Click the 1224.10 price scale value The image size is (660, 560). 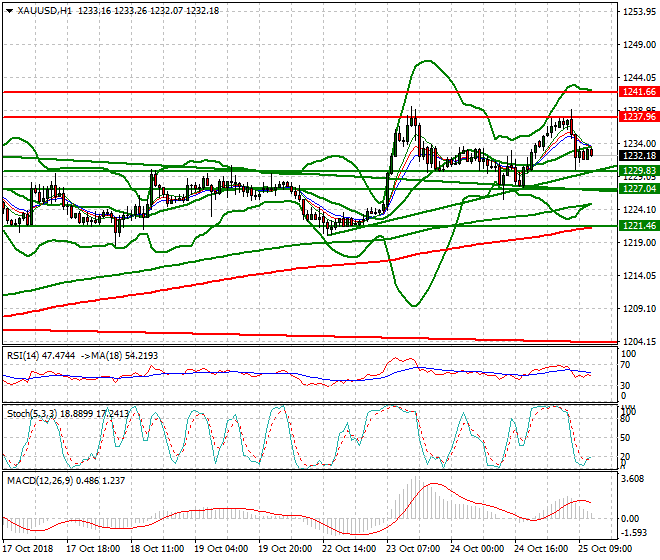(639, 210)
